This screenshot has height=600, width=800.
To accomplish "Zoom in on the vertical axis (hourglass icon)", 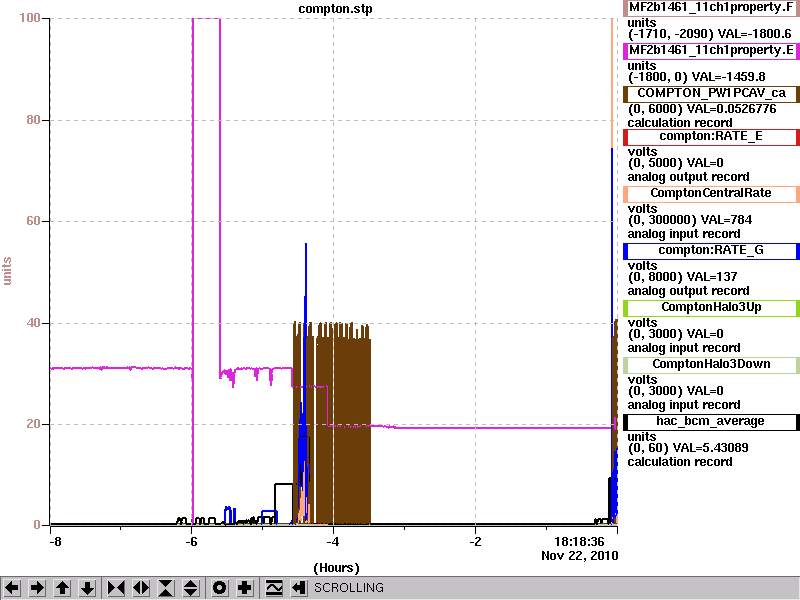I will click(166, 588).
